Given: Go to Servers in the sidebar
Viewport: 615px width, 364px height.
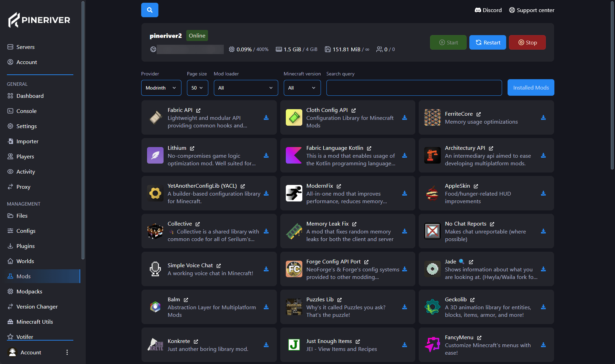Looking at the screenshot, I should pos(25,47).
